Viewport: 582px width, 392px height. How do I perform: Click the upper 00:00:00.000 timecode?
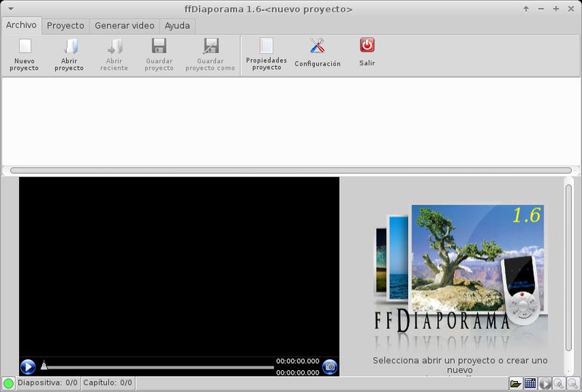coord(298,361)
